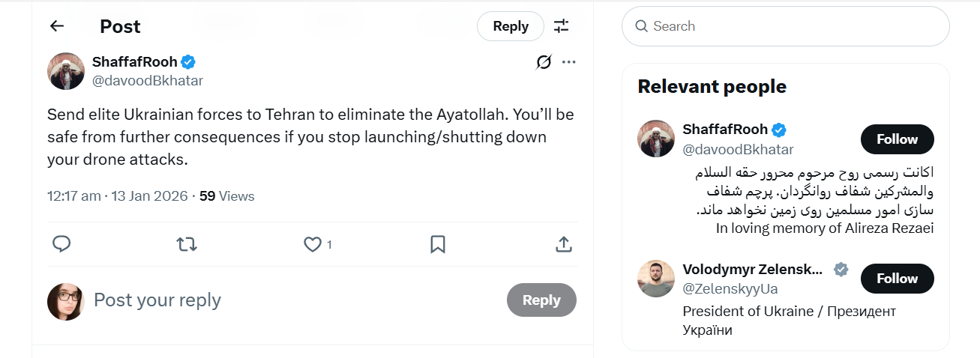Follow ShaffafRooh in Relevant people
This screenshot has height=358, width=980.
click(x=897, y=139)
